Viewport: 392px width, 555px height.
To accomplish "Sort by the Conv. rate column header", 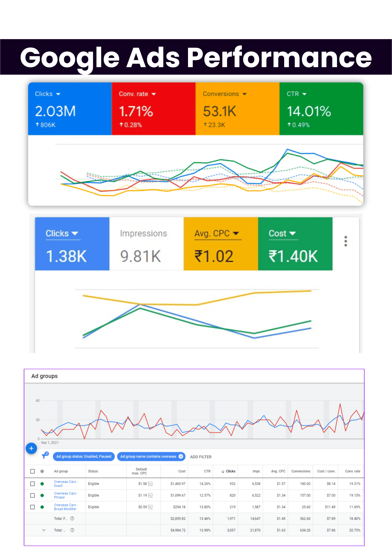I will click(353, 471).
